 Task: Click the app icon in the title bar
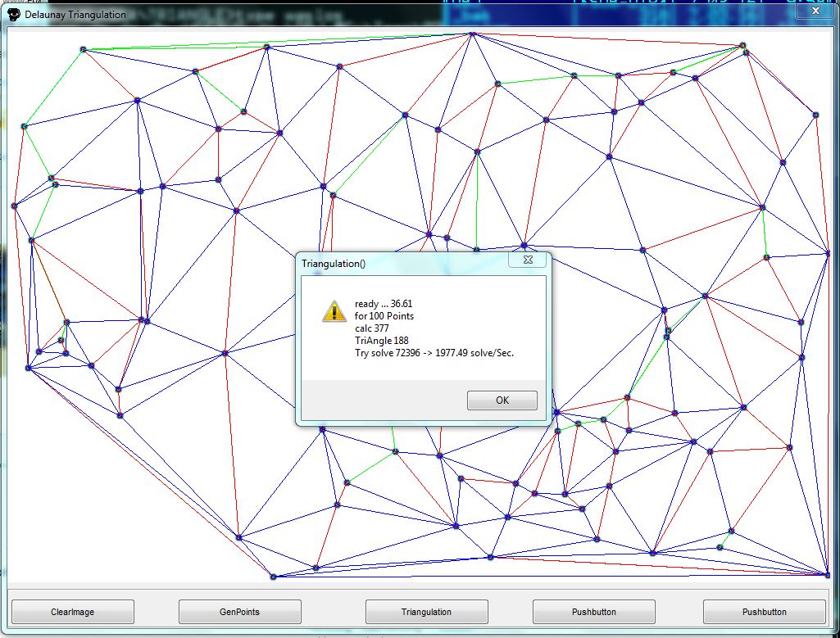14,15
